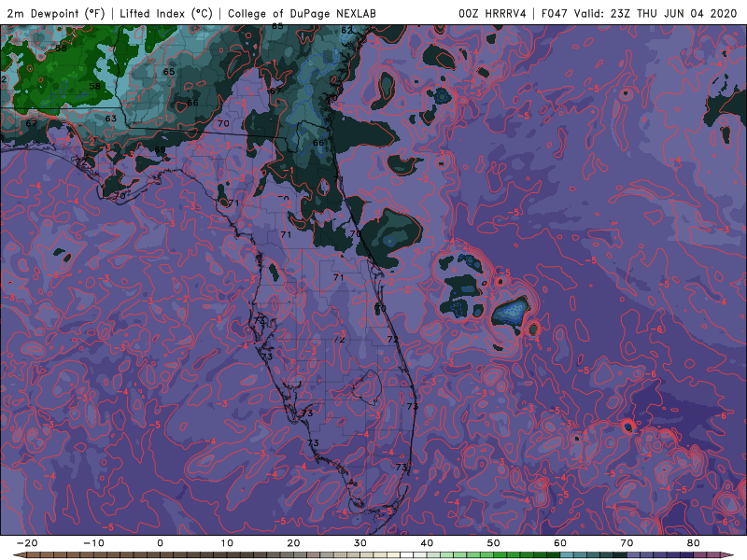Click the 30 tick label on color scale
The height and width of the screenshot is (560, 747).
coord(360,543)
